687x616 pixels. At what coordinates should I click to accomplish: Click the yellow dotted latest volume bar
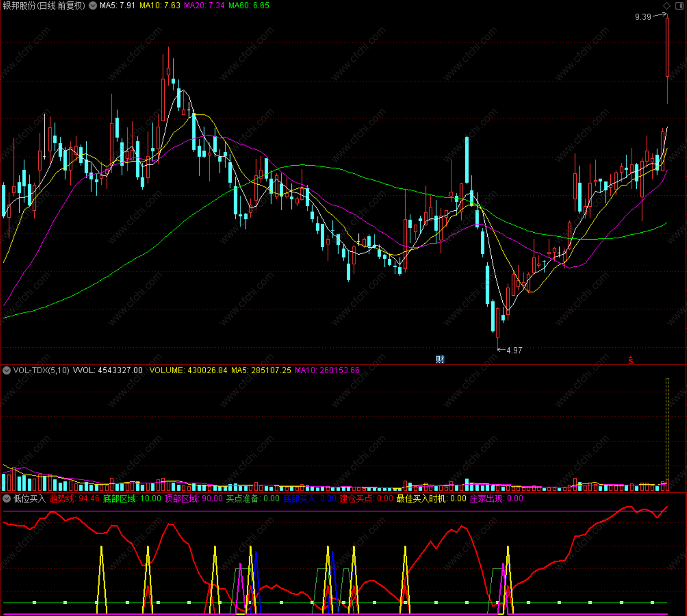[x=667, y=434]
